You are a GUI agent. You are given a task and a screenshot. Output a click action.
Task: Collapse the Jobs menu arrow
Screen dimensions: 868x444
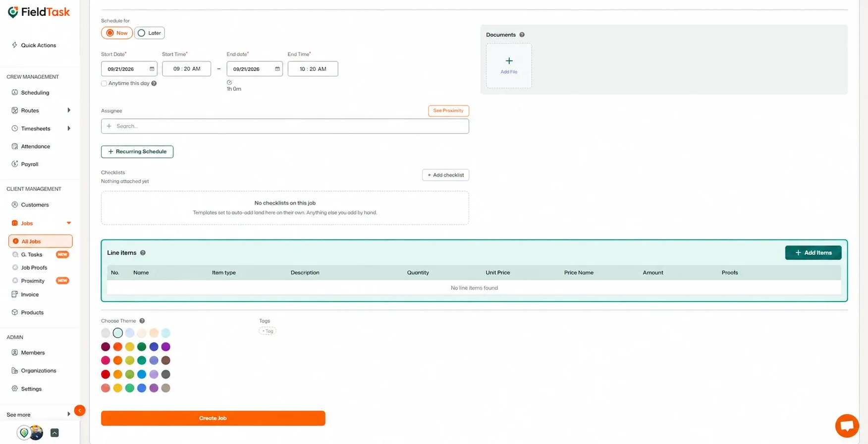[68, 223]
